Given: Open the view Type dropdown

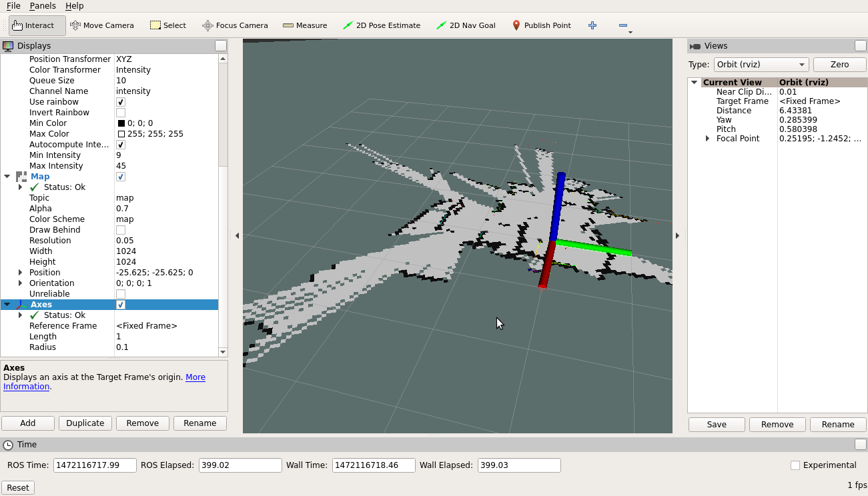Looking at the screenshot, I should [x=761, y=65].
